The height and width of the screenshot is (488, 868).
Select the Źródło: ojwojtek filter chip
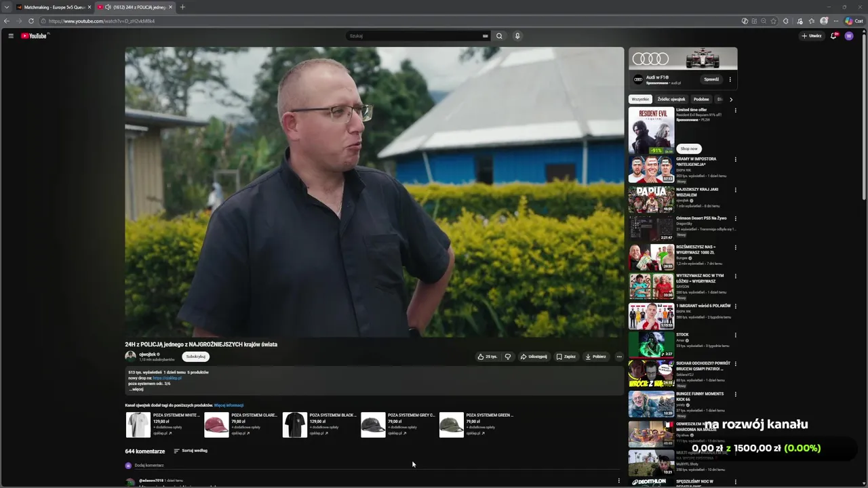click(x=671, y=99)
